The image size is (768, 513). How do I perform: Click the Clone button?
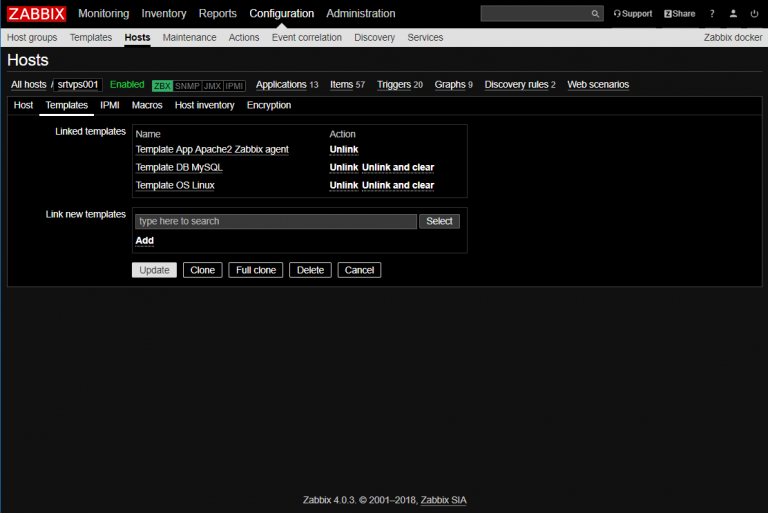[203, 270]
